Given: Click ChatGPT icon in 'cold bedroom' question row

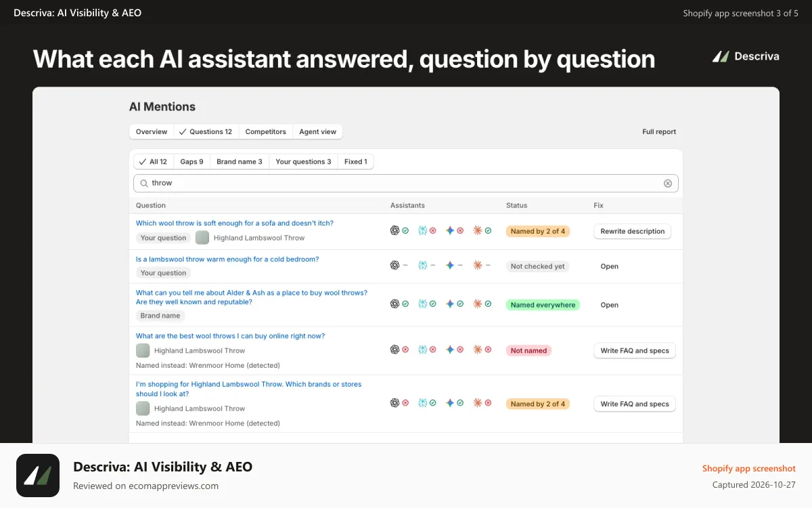Looking at the screenshot, I should [394, 266].
